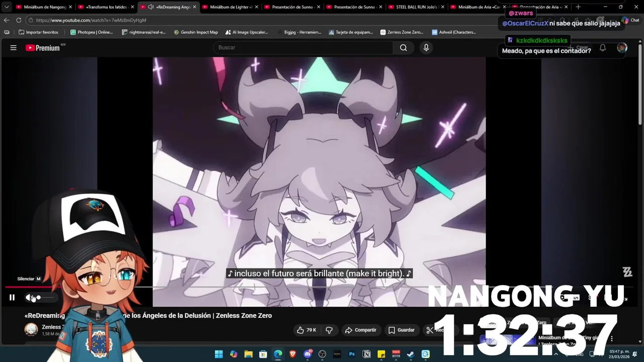
Task: Open the Genshin Impact Map bookmark
Action: tap(196, 32)
